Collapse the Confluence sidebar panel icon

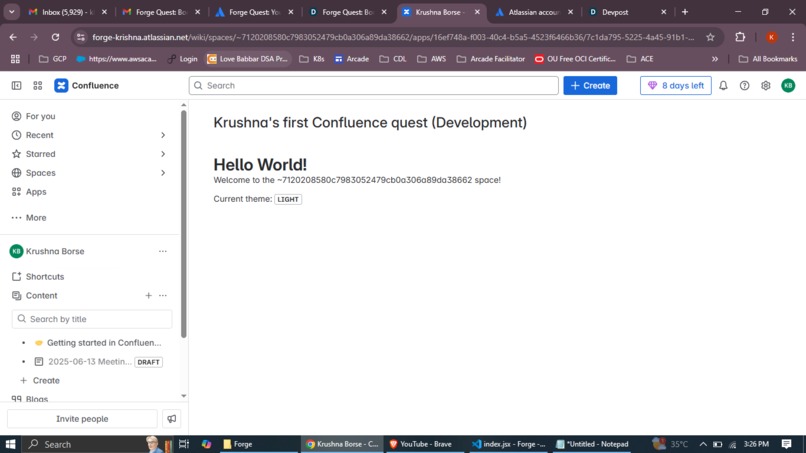[16, 85]
